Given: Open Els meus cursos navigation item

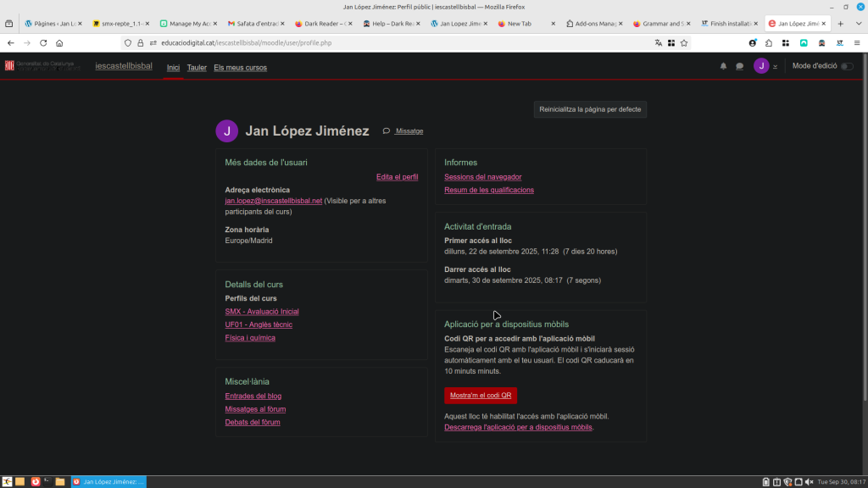Looking at the screenshot, I should tap(240, 67).
